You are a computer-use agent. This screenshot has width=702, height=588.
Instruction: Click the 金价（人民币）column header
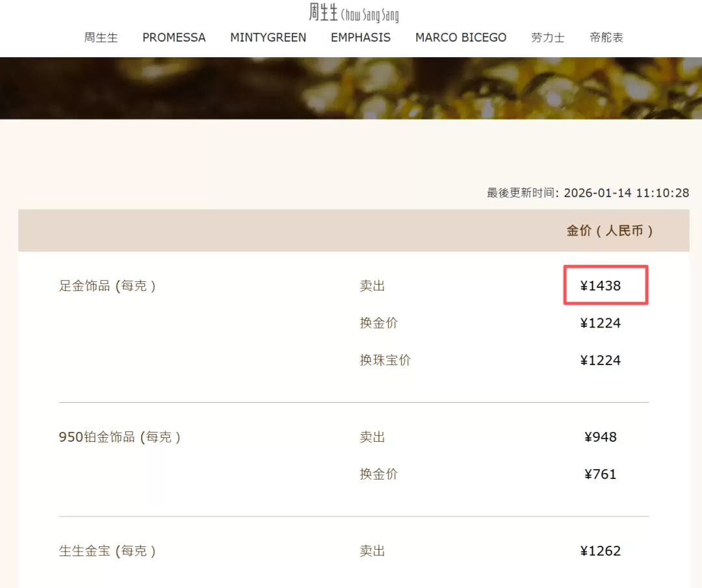pyautogui.click(x=610, y=231)
